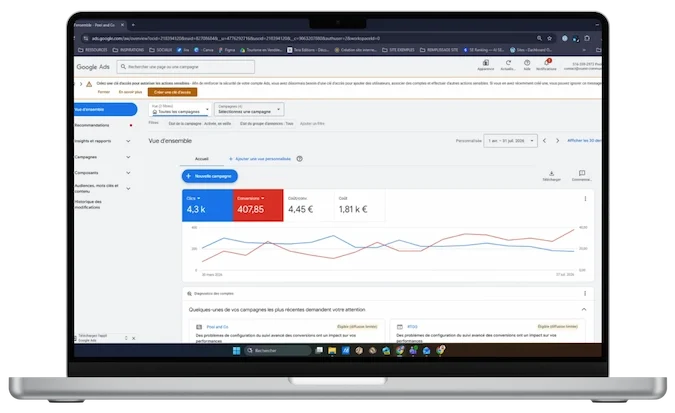Expand Insights et rapports in the sidebar
The image size is (675, 413).
point(128,141)
